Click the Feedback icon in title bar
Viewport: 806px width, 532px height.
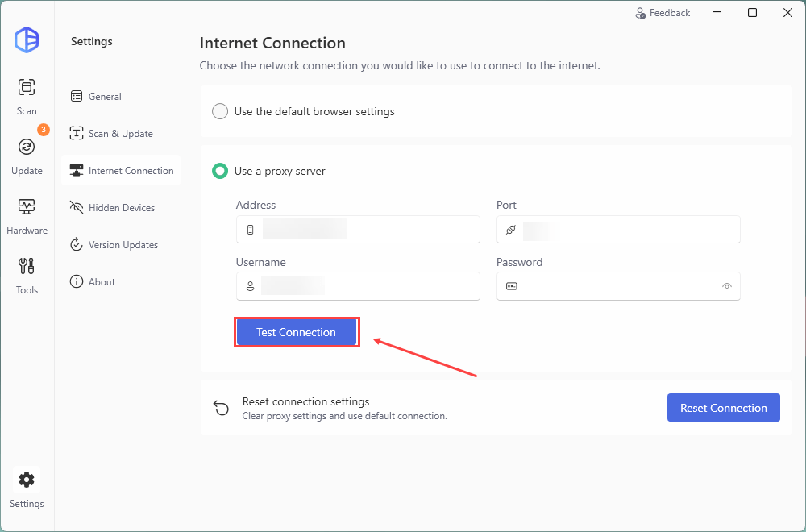click(x=641, y=13)
